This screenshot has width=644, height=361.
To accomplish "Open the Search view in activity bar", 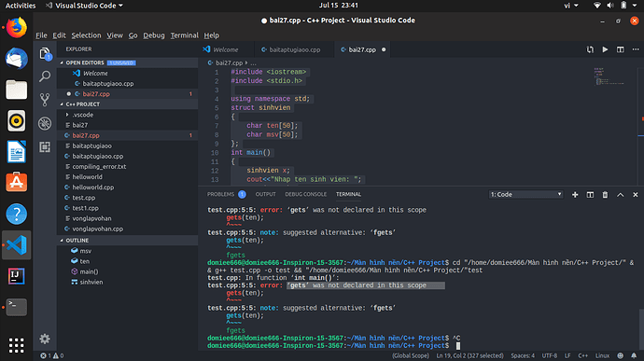I will tap(45, 76).
